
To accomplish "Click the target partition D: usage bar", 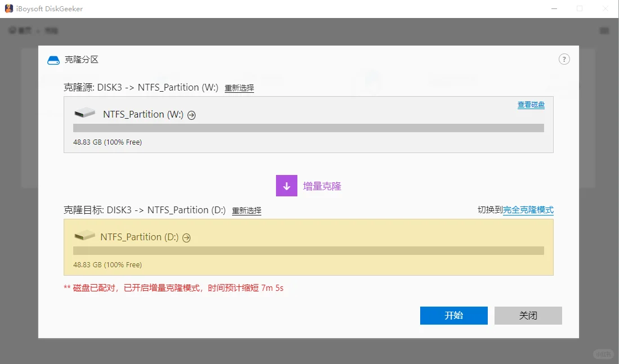I will pyautogui.click(x=308, y=250).
